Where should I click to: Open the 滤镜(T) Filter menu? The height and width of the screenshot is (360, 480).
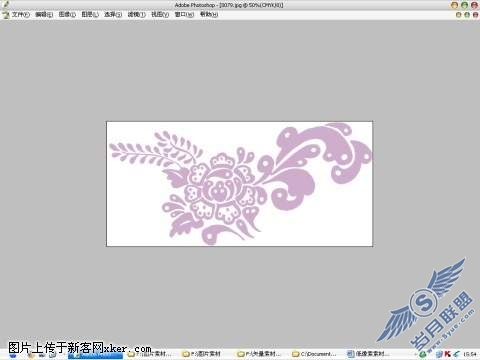137,14
